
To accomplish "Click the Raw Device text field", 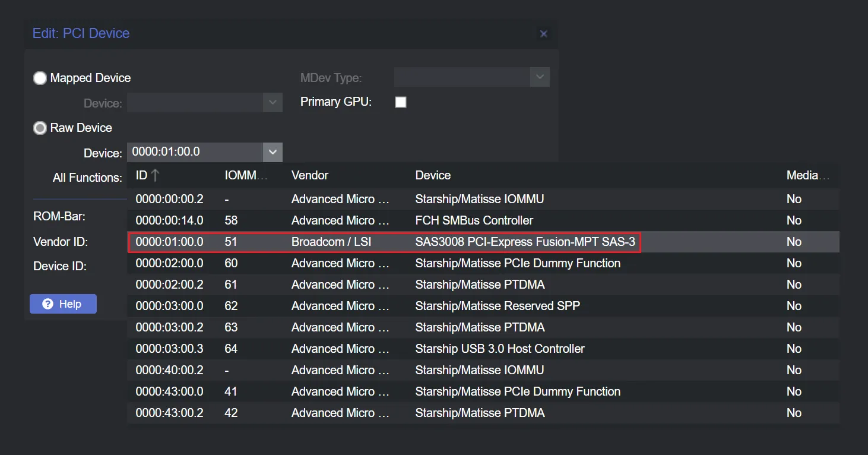I will [x=195, y=152].
